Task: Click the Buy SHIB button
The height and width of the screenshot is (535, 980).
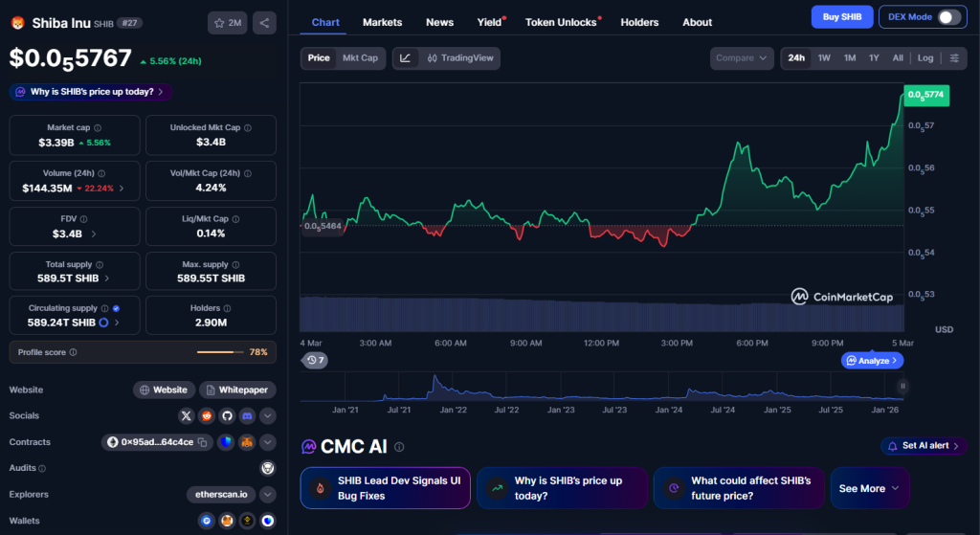Action: coord(842,17)
